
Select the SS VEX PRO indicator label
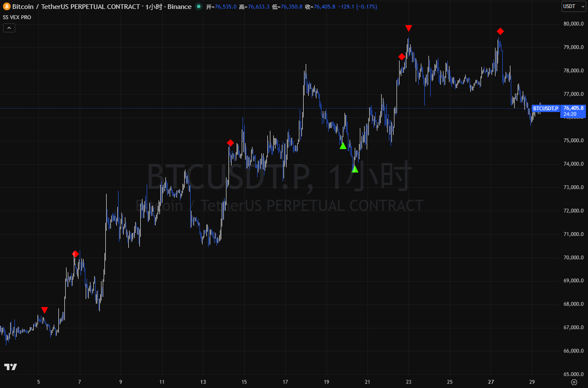(x=17, y=17)
